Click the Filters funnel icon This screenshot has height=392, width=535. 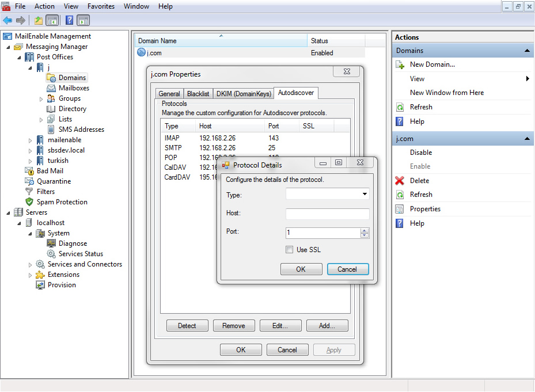click(x=29, y=192)
